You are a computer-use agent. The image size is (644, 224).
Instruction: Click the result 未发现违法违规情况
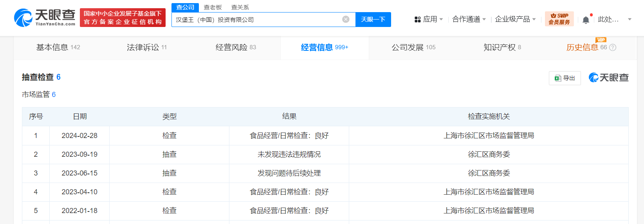coord(289,154)
